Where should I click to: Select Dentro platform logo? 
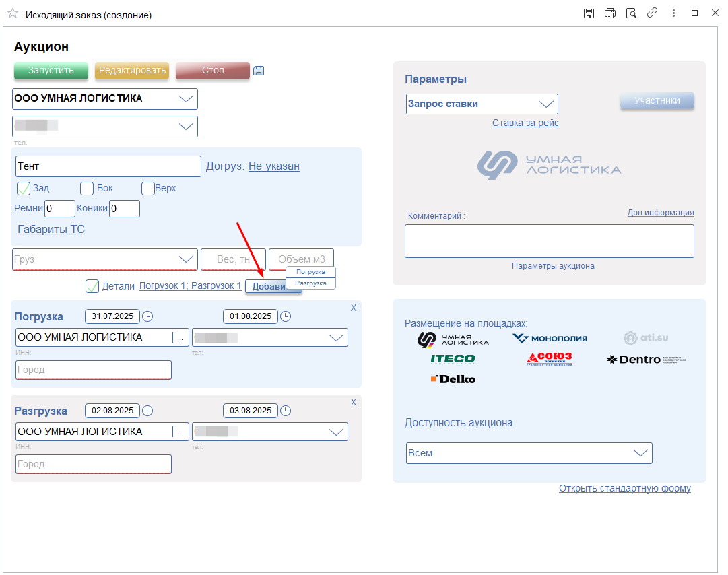(x=646, y=360)
